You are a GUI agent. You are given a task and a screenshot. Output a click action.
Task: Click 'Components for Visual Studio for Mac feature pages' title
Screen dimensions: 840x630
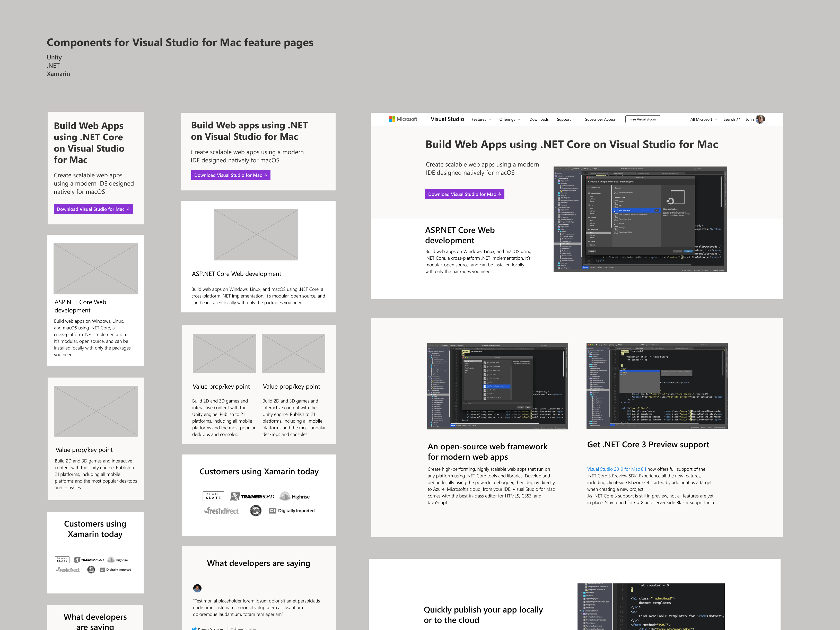pos(180,42)
